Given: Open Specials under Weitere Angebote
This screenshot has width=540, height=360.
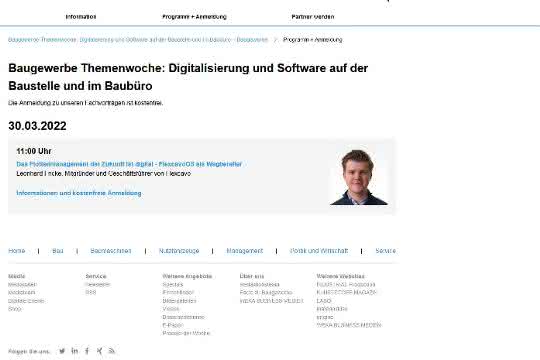Looking at the screenshot, I should [173, 285].
